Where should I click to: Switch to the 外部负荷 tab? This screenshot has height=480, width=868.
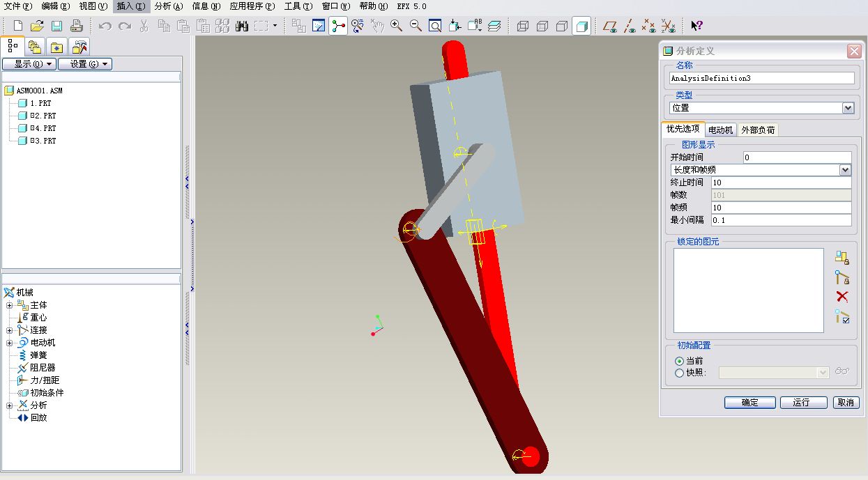(x=758, y=130)
